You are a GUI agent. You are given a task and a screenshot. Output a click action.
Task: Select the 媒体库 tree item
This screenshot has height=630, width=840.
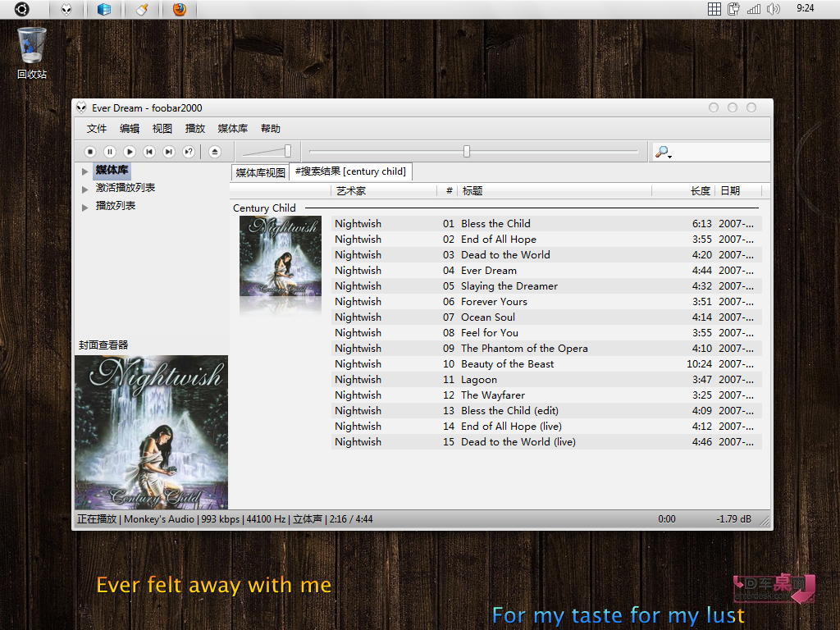[112, 171]
